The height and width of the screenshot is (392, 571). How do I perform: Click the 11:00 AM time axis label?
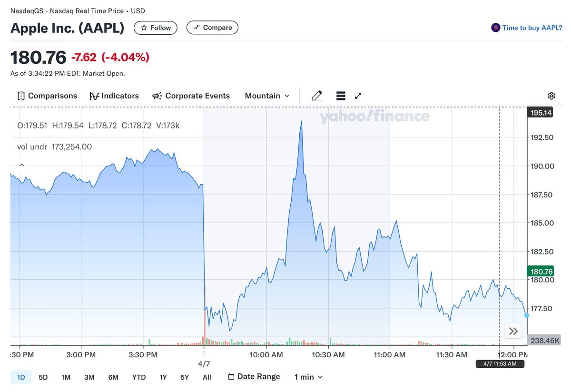[x=390, y=355]
